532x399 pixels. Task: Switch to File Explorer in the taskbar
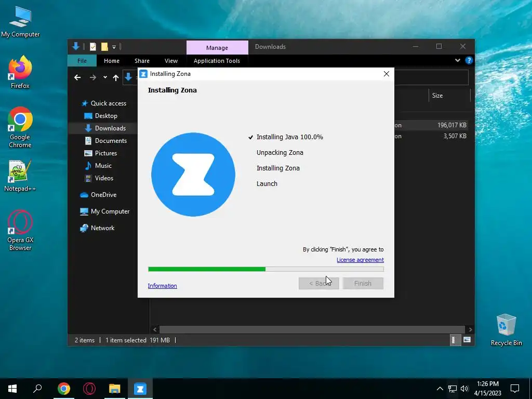pyautogui.click(x=115, y=389)
